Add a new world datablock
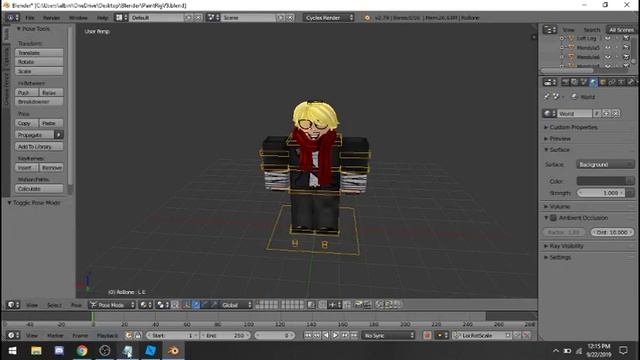The height and width of the screenshot is (360, 640). (x=607, y=113)
